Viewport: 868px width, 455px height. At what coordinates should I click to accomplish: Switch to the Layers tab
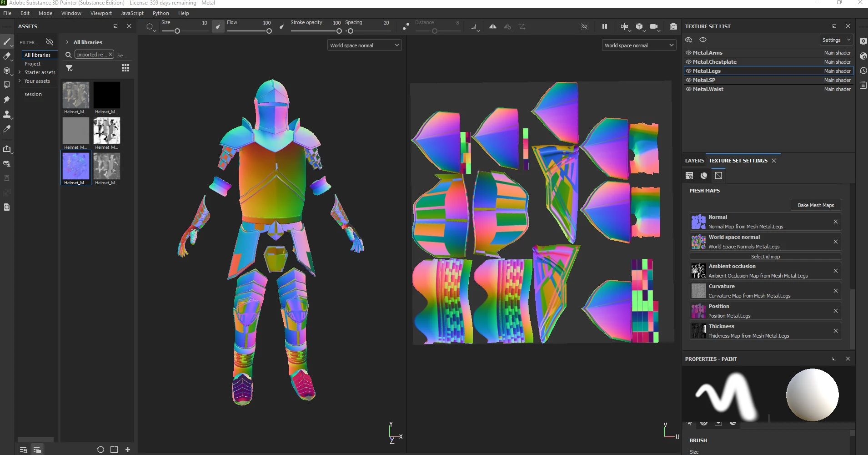(x=694, y=161)
